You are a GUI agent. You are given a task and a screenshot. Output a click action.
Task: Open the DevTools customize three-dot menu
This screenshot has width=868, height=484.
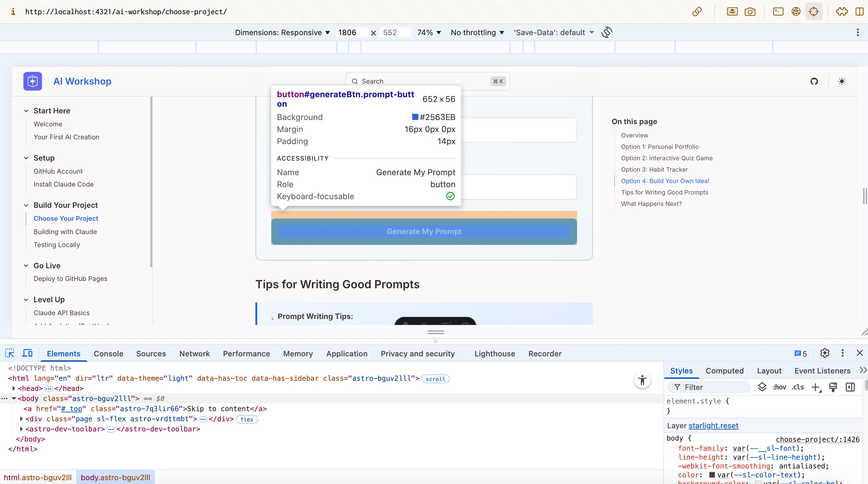pos(843,353)
